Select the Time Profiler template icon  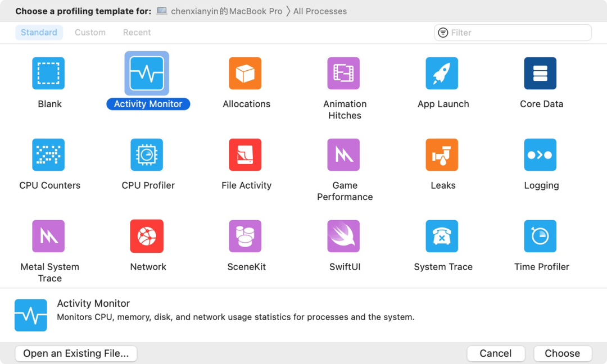pos(540,236)
